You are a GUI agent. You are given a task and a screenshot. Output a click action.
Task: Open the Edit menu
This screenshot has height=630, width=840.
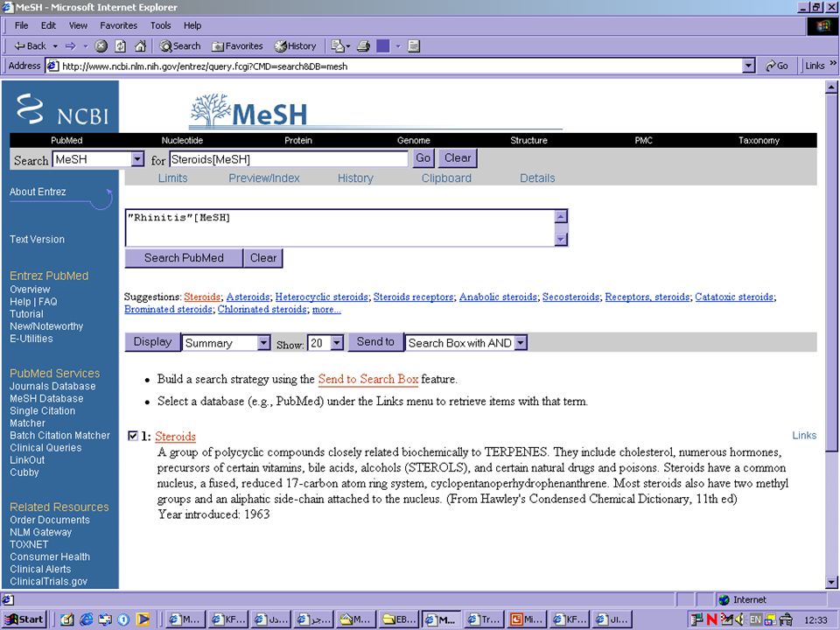click(48, 25)
